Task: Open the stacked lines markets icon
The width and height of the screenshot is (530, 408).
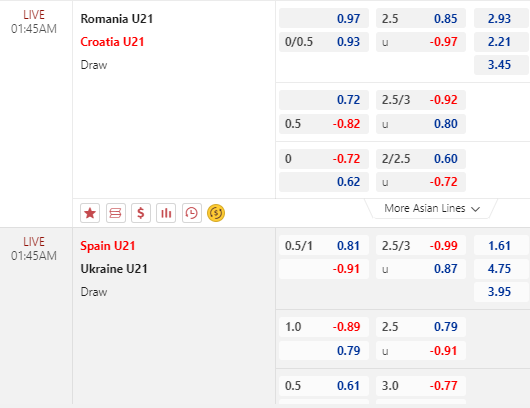Action: pyautogui.click(x=116, y=213)
